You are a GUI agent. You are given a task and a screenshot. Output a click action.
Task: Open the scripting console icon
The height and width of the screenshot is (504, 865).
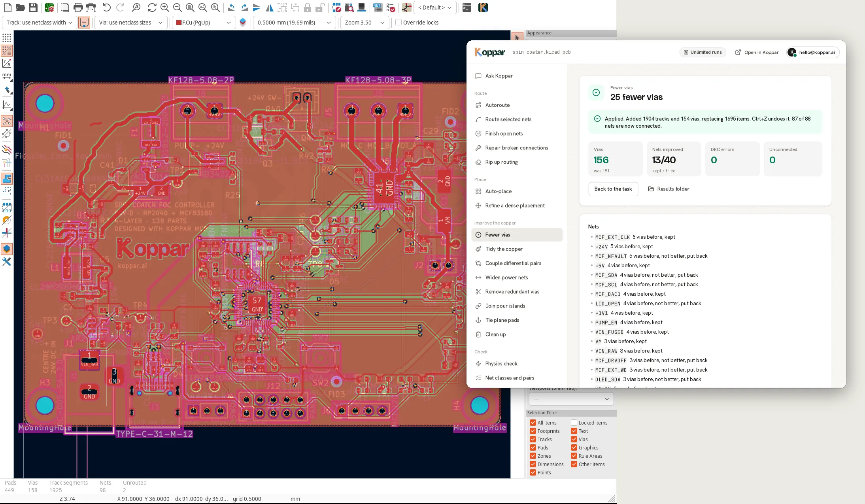[467, 8]
